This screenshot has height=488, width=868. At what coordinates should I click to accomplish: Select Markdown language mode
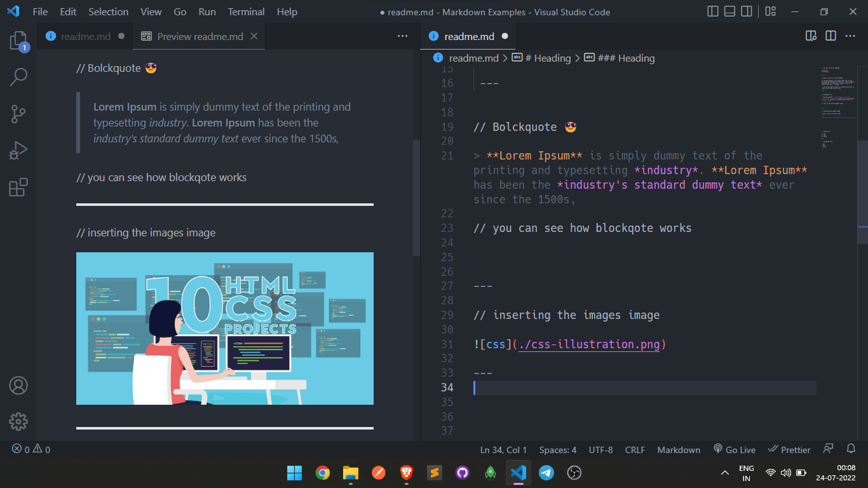[679, 449]
